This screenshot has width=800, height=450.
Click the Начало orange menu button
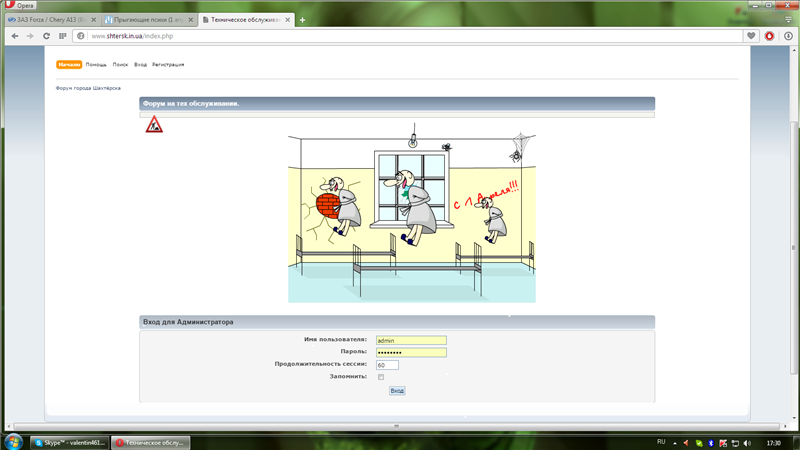click(x=69, y=65)
